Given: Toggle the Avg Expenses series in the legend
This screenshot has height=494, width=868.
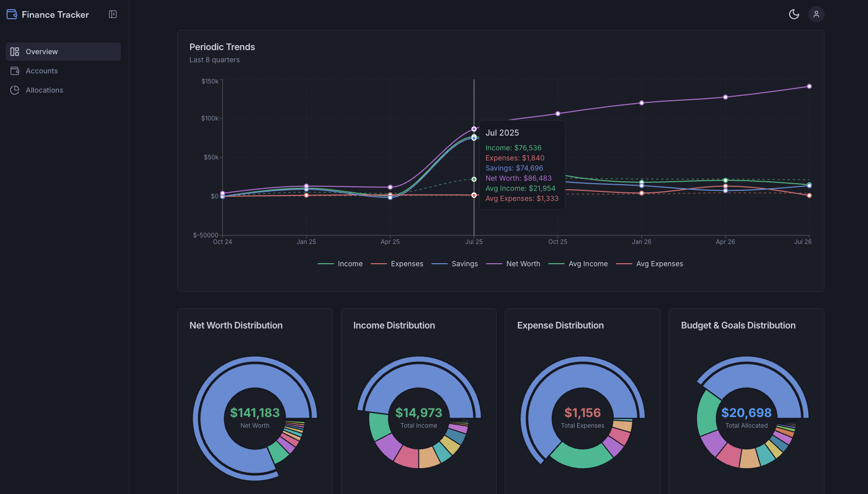Looking at the screenshot, I should [x=649, y=264].
